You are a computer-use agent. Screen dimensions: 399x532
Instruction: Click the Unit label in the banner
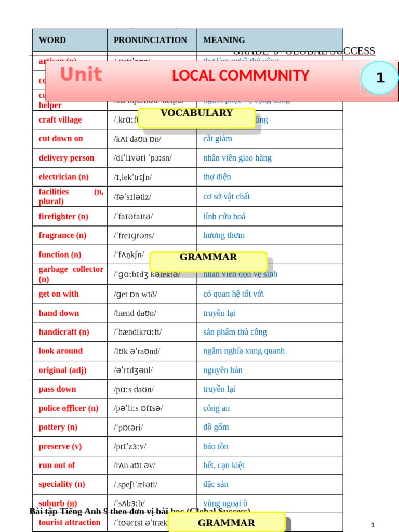click(81, 74)
